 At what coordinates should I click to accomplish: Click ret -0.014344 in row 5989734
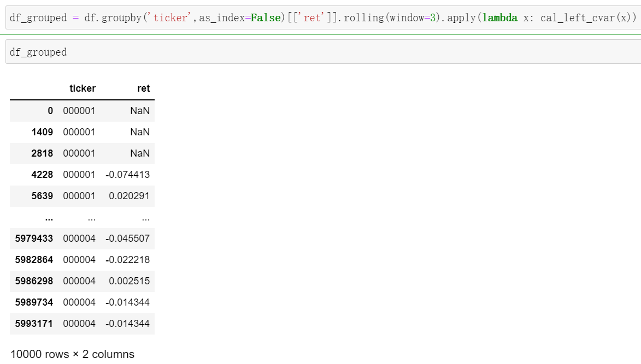tap(127, 302)
